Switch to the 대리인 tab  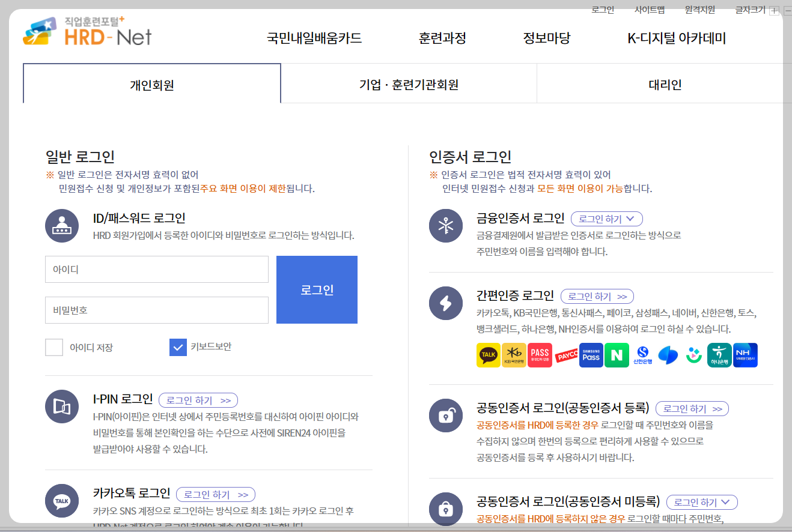[665, 83]
